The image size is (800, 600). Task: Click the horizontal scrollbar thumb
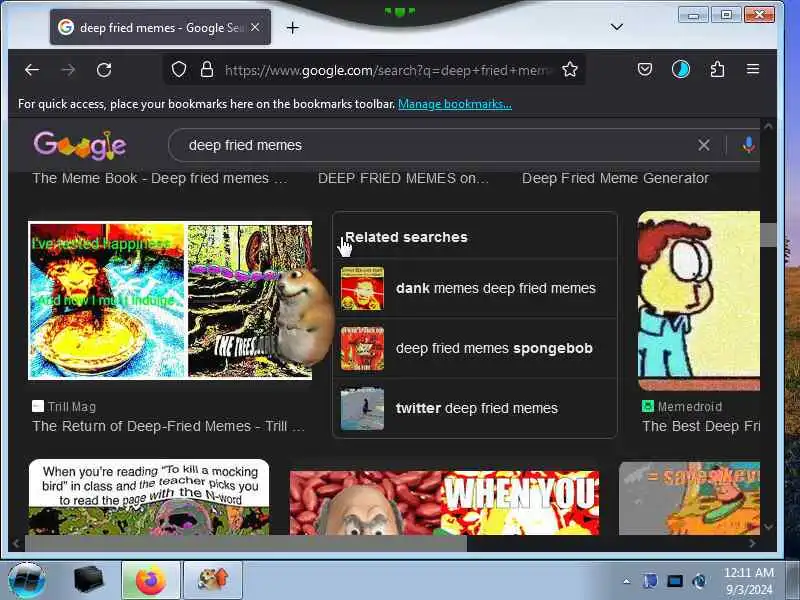[245, 543]
